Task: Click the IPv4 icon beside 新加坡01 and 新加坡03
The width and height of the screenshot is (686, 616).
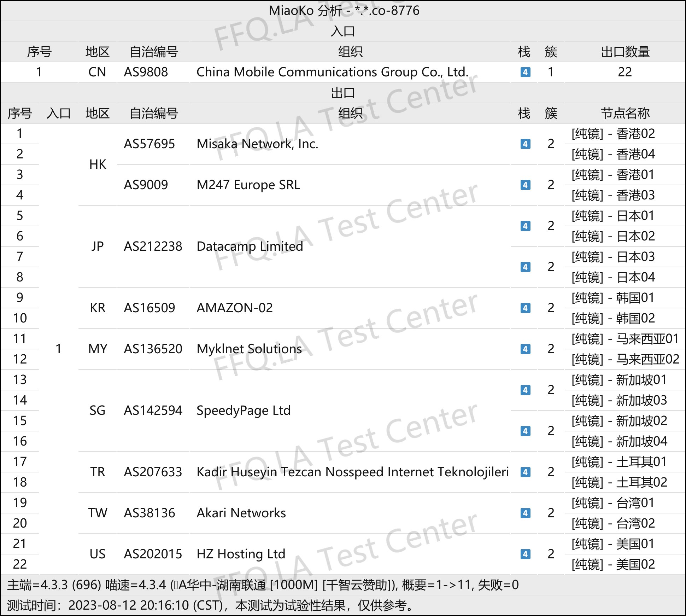Action: point(525,390)
